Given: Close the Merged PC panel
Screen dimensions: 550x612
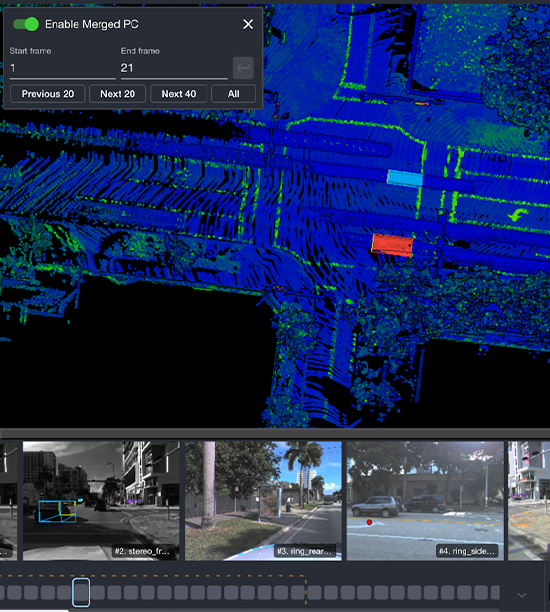Looking at the screenshot, I should pyautogui.click(x=248, y=24).
